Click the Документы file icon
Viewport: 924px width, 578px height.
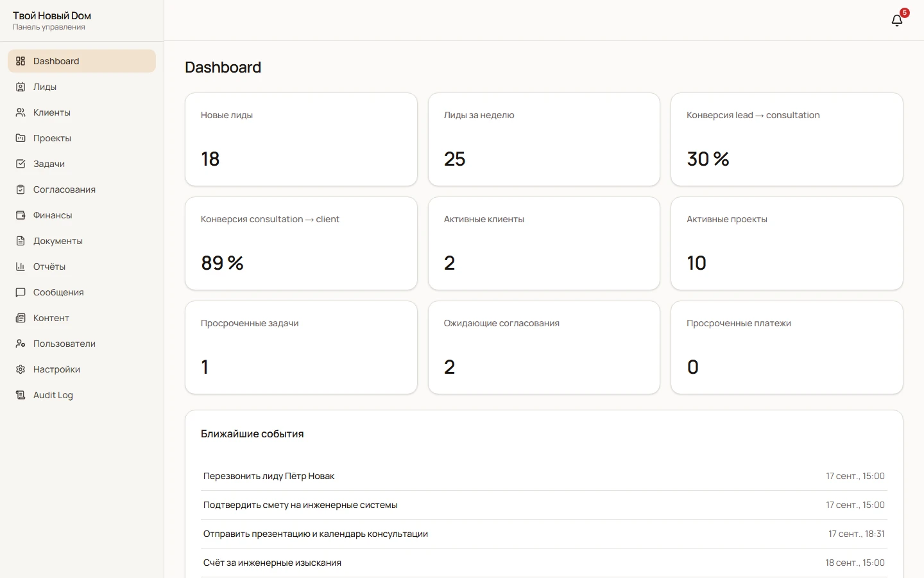click(21, 241)
